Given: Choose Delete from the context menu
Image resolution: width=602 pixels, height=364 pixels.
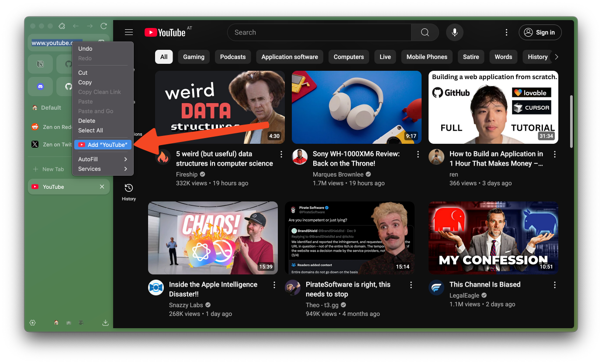Looking at the screenshot, I should click(x=103, y=121).
